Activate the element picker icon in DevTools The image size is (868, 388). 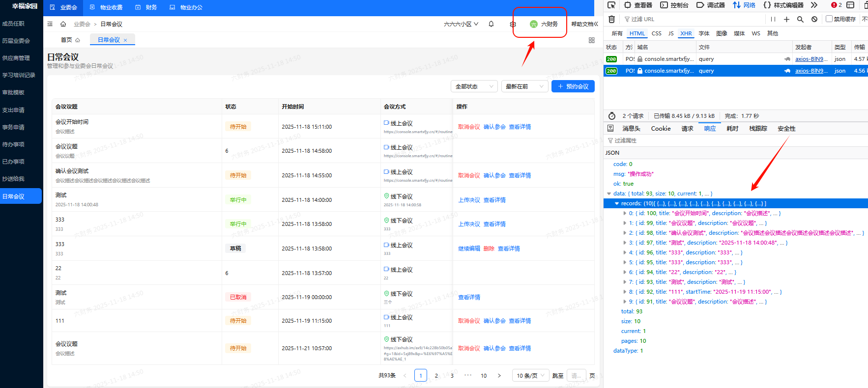coord(611,5)
